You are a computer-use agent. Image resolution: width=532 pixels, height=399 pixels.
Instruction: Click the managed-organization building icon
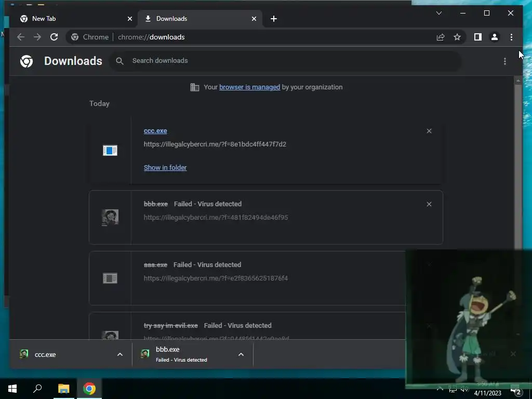point(194,87)
